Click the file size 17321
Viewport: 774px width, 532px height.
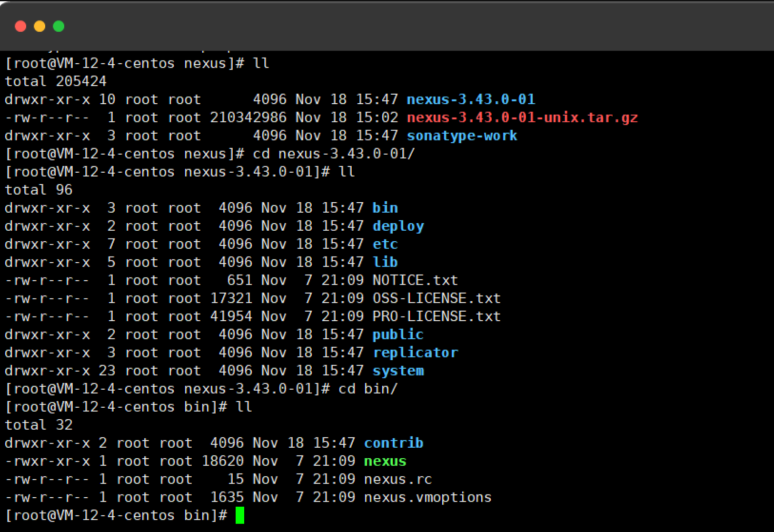point(231,298)
